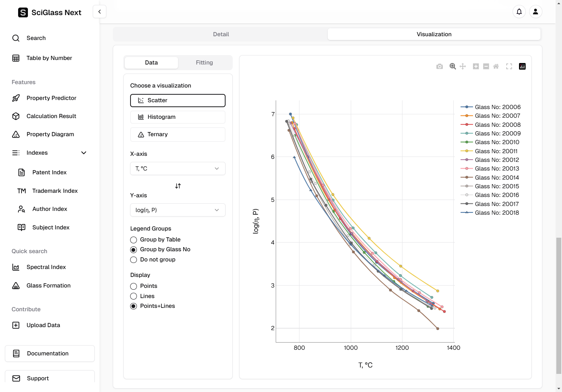Screen dimensions: 562x392
Task: Open the Y-axis log(η, P) dropdown
Action: click(178, 210)
